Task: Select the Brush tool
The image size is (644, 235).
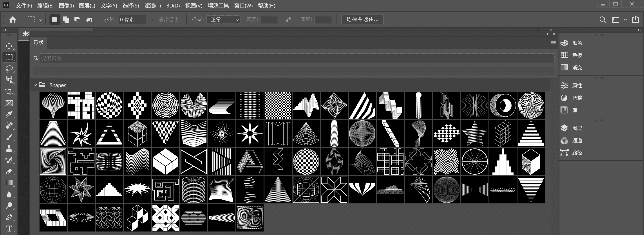Action: 9,137
